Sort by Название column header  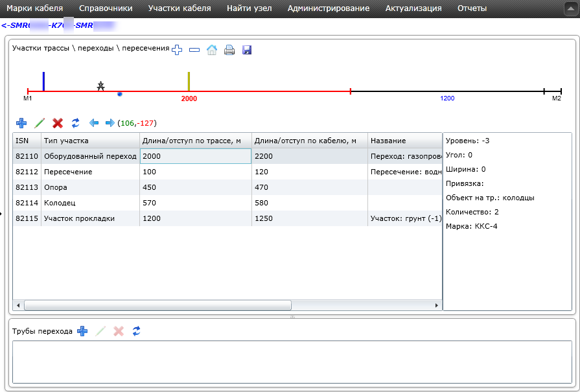[404, 141]
